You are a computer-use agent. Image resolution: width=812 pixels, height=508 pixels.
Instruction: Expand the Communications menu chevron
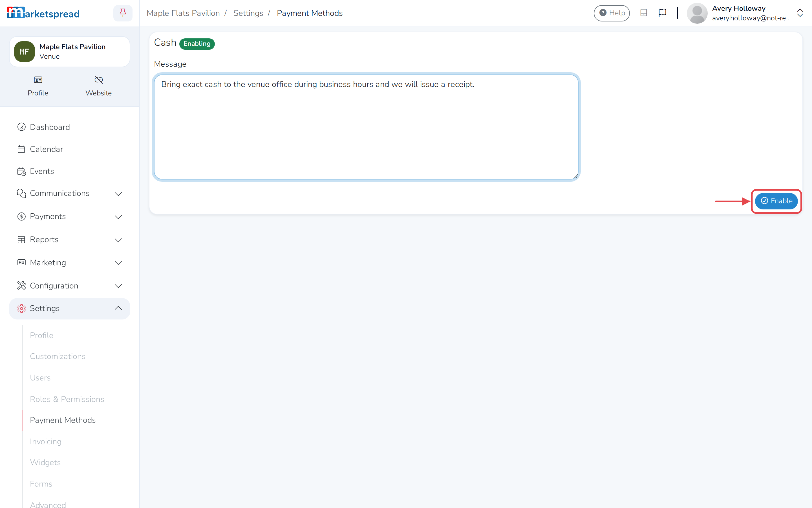(x=118, y=194)
